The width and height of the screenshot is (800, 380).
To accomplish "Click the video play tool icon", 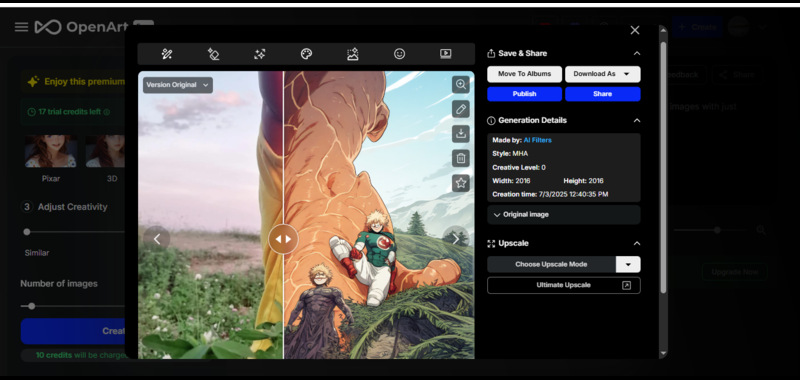I will click(x=445, y=54).
